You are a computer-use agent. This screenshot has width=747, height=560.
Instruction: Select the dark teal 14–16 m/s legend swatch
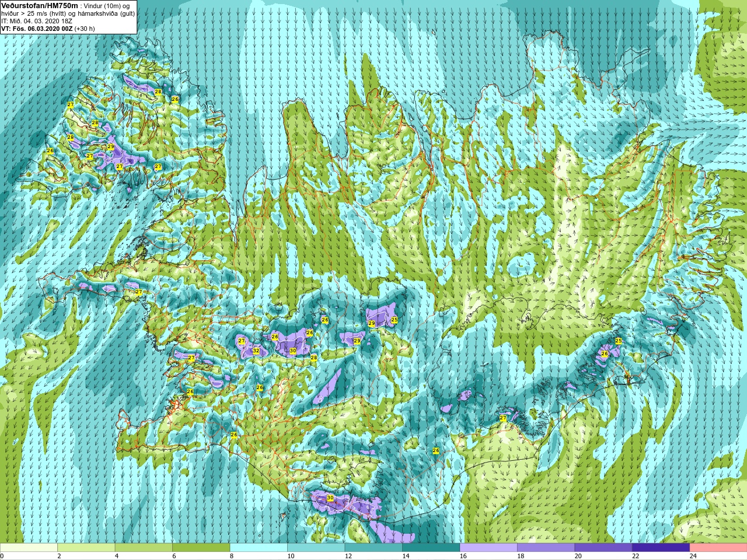click(x=431, y=548)
